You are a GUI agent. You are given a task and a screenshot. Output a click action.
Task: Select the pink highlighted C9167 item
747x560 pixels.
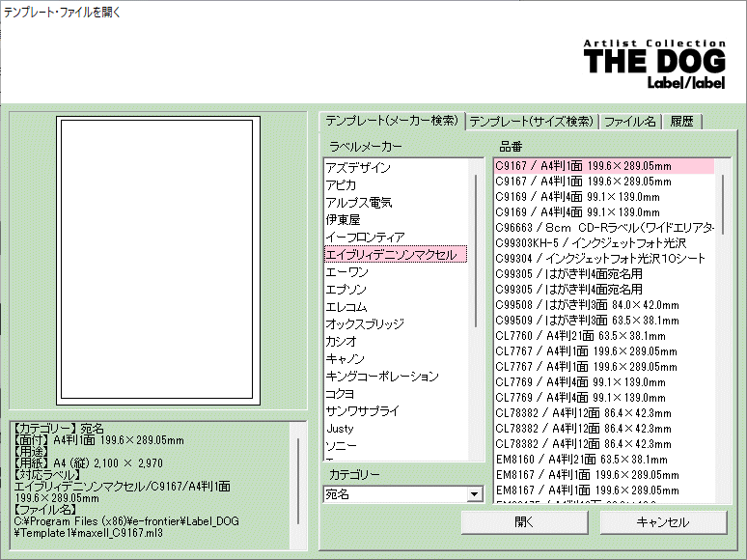click(x=604, y=166)
